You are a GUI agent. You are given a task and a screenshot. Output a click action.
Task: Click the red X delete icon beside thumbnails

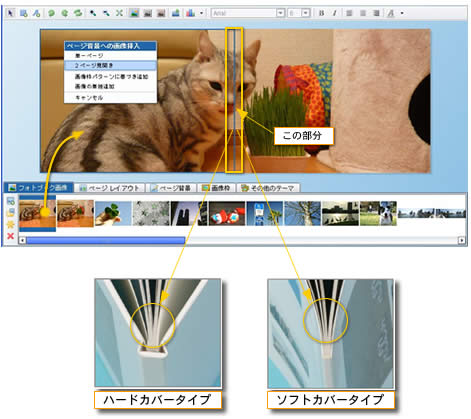pyautogui.click(x=11, y=236)
